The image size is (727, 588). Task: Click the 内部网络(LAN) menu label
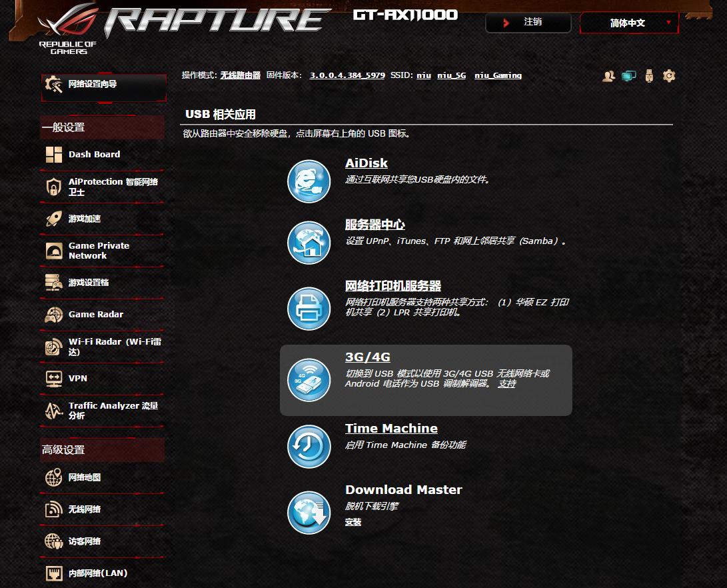coord(98,573)
